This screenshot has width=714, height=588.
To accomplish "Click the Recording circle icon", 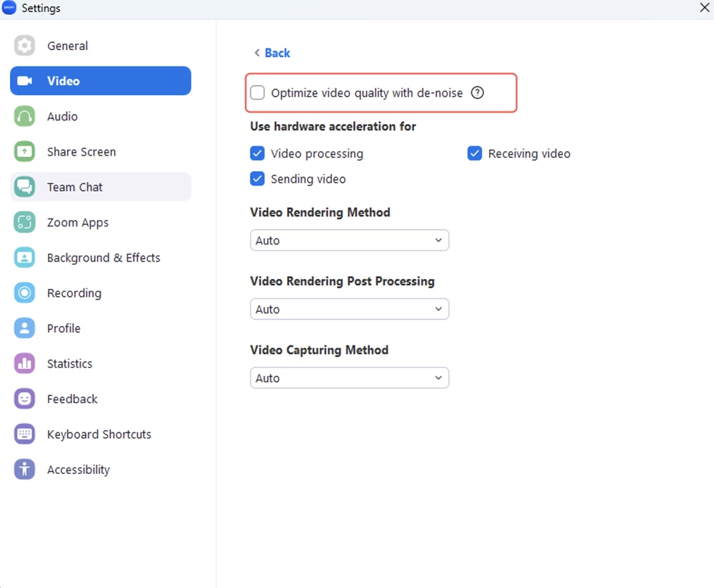I will click(24, 293).
